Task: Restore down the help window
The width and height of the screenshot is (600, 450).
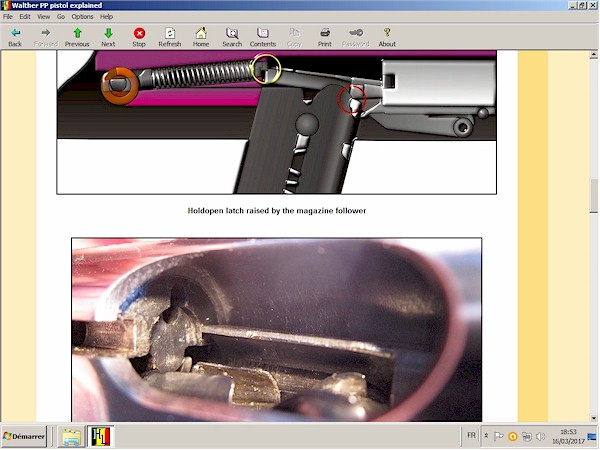Action: (582, 5)
